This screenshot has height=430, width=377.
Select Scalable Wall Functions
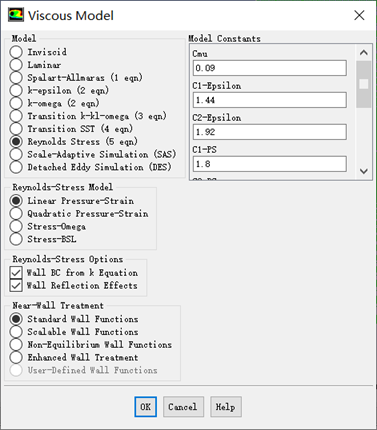coord(16,332)
